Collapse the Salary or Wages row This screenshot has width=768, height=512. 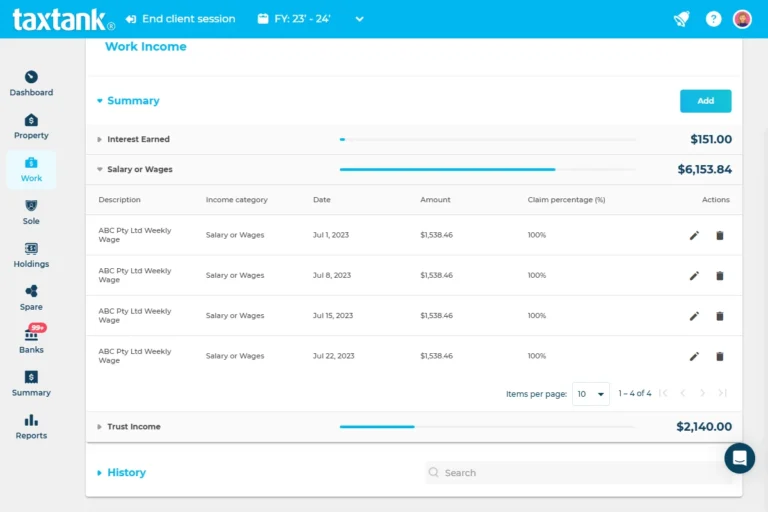click(x=99, y=170)
